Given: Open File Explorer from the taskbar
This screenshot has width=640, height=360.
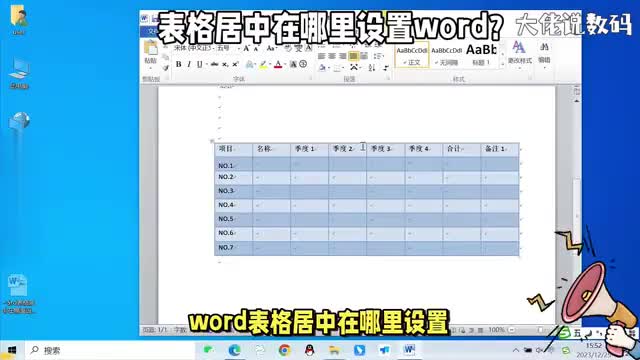Looking at the screenshot, I should pos(334,350).
